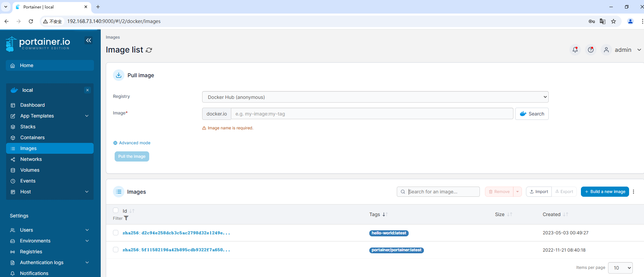Open saved passwords key icon
This screenshot has height=277, width=644.
click(592, 21)
